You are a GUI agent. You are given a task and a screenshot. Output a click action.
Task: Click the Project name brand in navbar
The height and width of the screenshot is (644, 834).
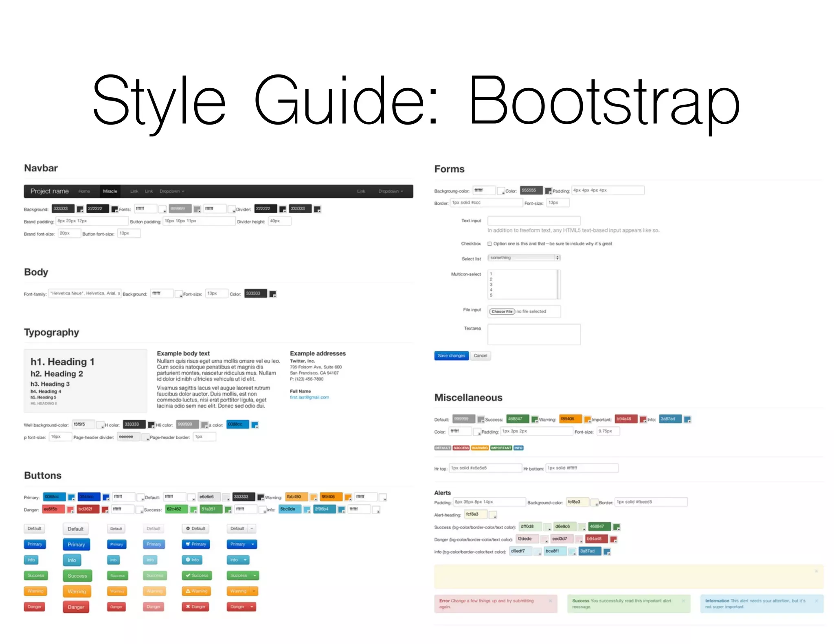click(49, 191)
